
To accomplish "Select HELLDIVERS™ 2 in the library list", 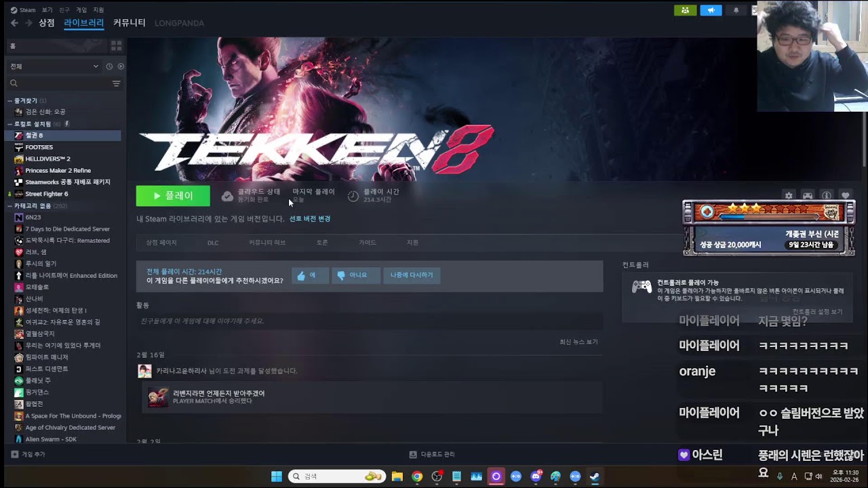I will (x=64, y=159).
